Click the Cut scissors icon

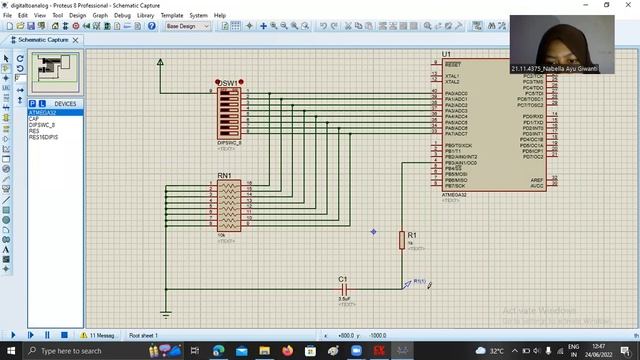(x=348, y=26)
